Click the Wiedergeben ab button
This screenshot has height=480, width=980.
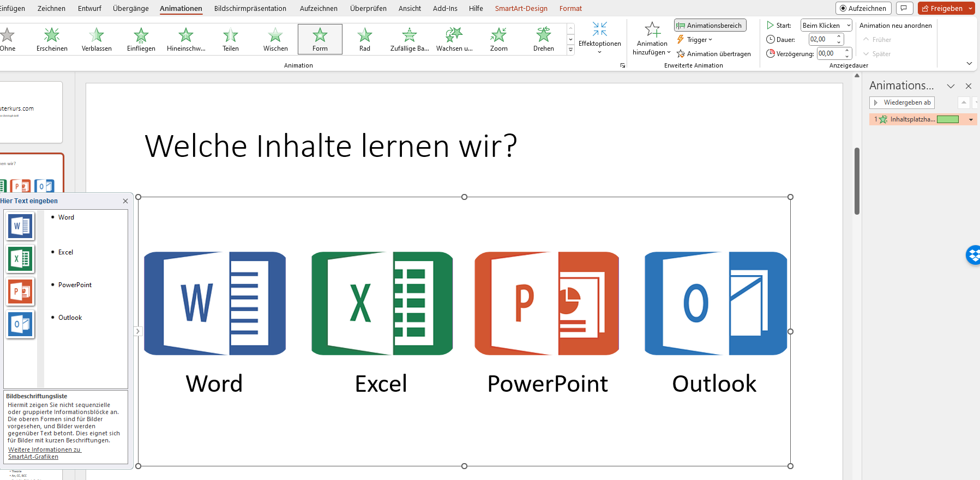pos(902,102)
